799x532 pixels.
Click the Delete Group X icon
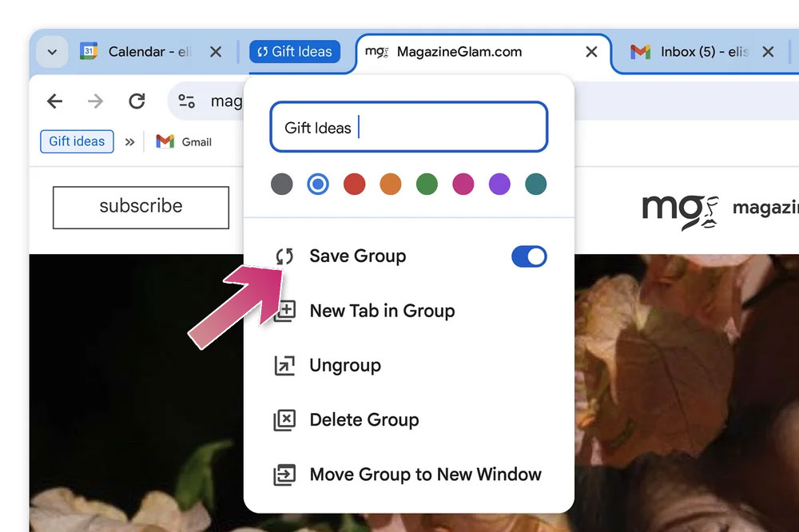[x=284, y=420]
